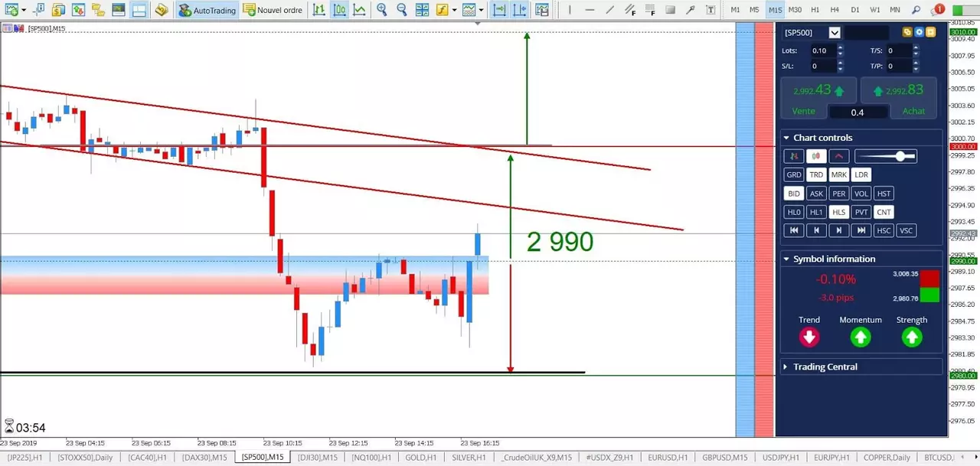
Task: Switch to H1 timeframe
Action: click(815, 10)
